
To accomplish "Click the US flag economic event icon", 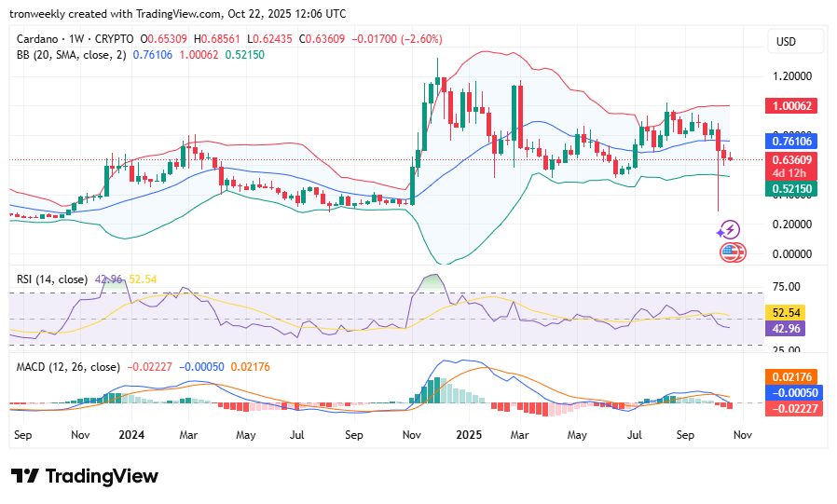I will click(732, 252).
